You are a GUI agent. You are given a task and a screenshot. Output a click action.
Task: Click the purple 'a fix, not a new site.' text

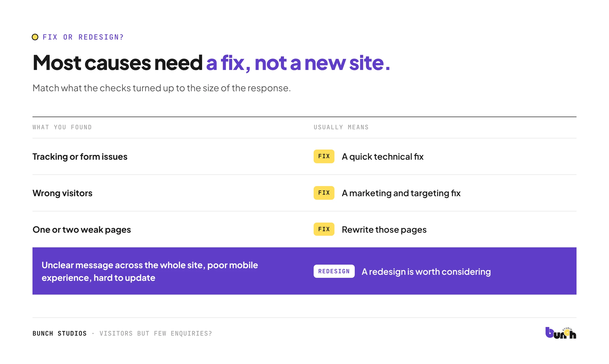298,63
